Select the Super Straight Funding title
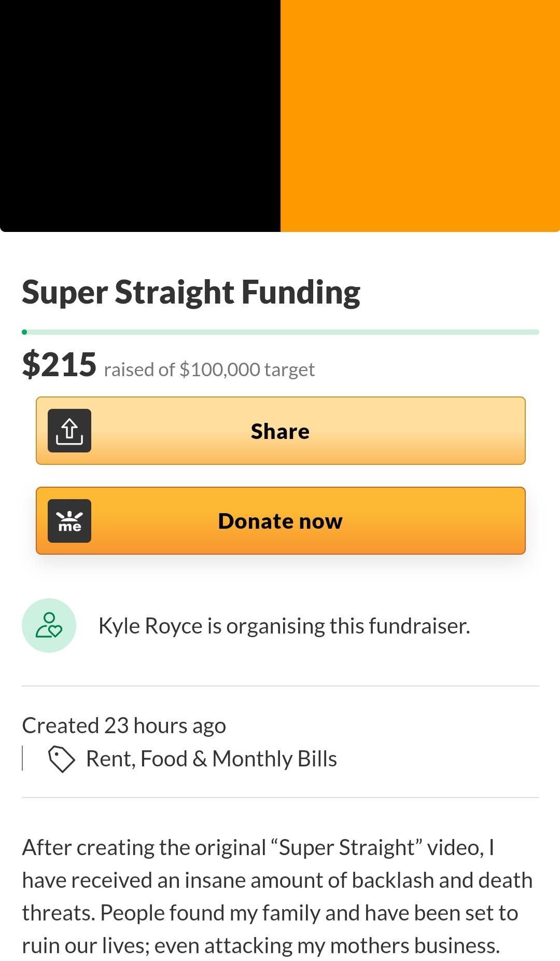Image resolution: width=560 pixels, height=961 pixels. [191, 293]
